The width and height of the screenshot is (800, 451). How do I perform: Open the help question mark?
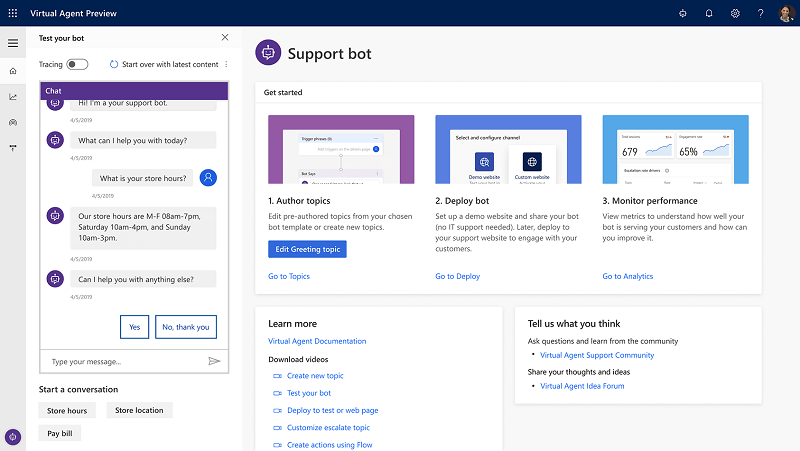[x=761, y=14]
